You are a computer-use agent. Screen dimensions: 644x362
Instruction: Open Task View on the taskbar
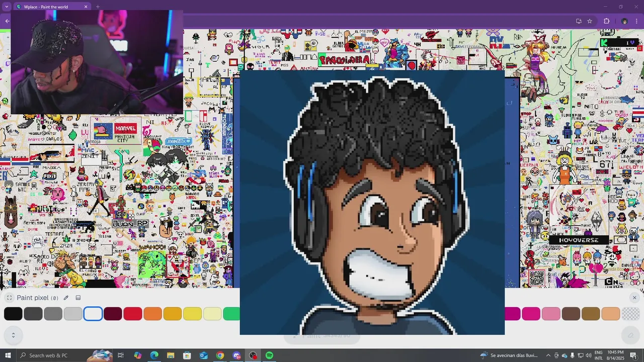(x=121, y=355)
